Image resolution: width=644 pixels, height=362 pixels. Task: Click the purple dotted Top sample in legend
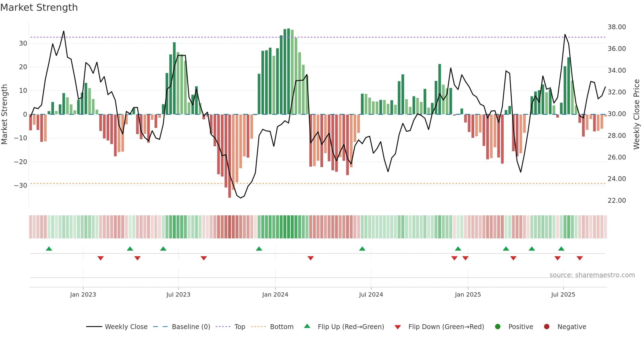(223, 327)
